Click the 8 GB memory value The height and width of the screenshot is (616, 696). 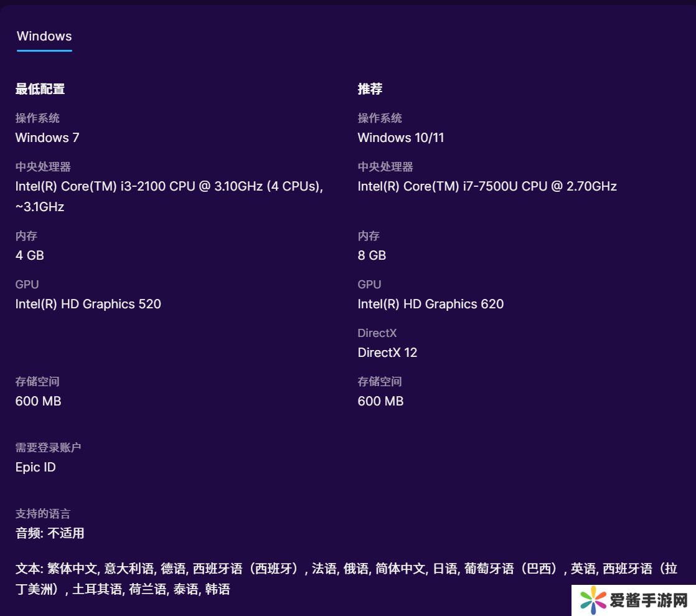click(x=372, y=255)
